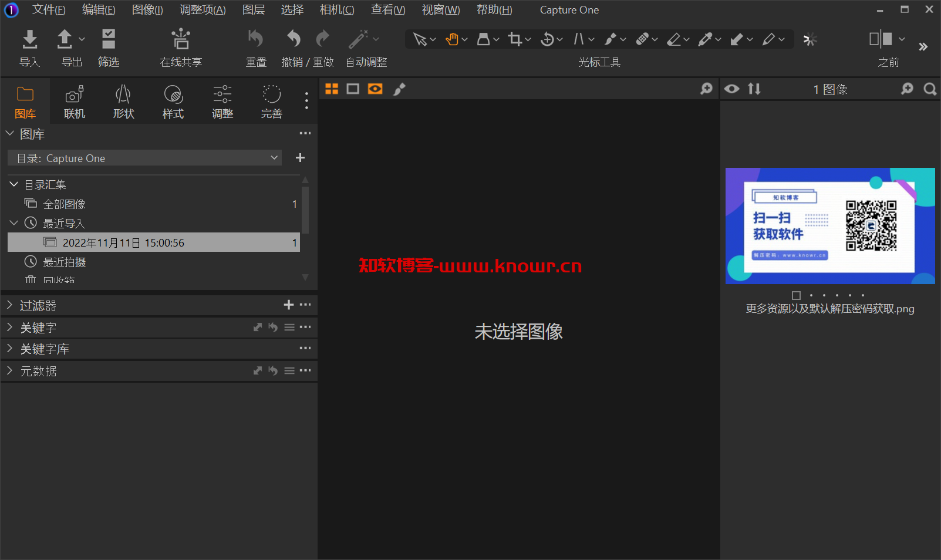Switch to the 样式 tool tab
This screenshot has height=560, width=941.
pos(173,102)
